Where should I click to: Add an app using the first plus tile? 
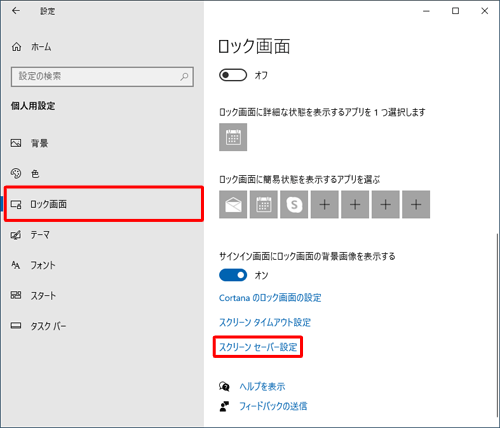coord(325,204)
